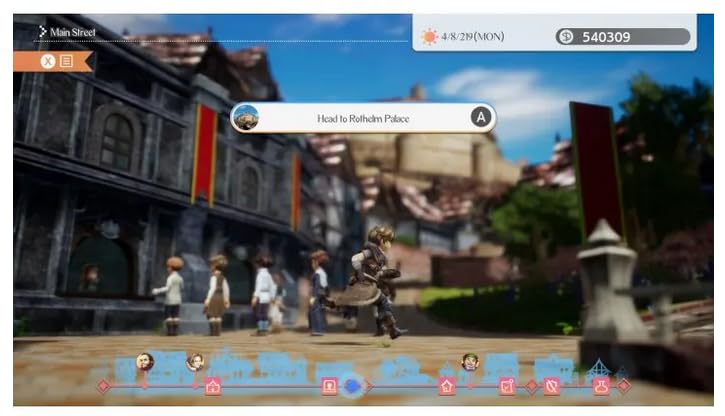
Task: Click the right end diamond of street map
Action: [x=625, y=385]
